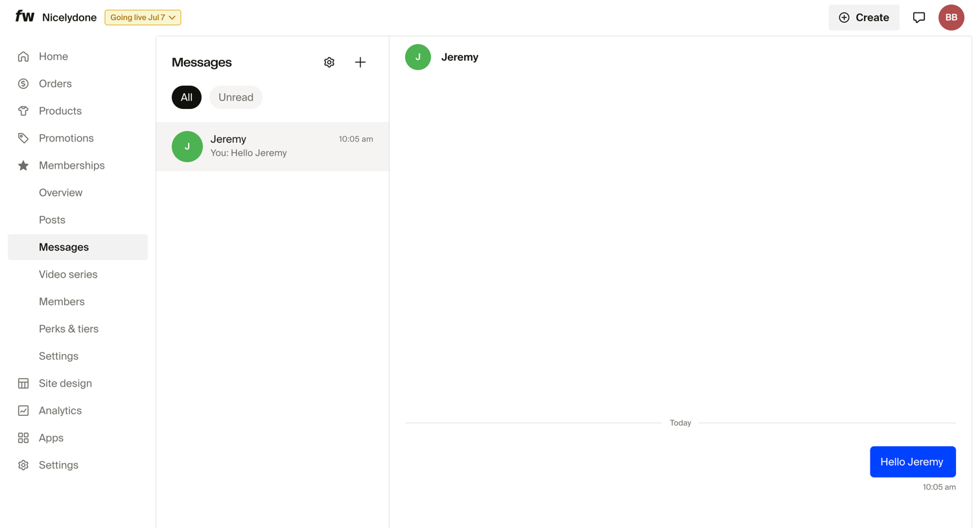Click the Analytics chart icon
The image size is (980, 528).
pyautogui.click(x=23, y=411)
